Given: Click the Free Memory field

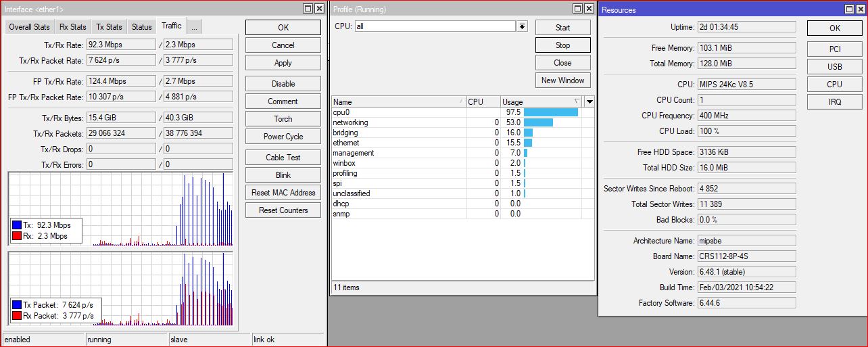Looking at the screenshot, I should point(747,48).
